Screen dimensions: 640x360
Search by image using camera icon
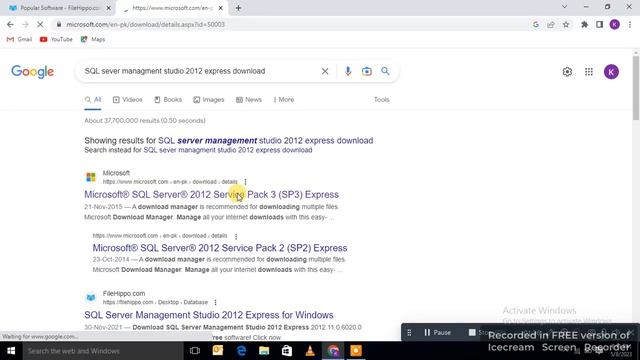[367, 71]
